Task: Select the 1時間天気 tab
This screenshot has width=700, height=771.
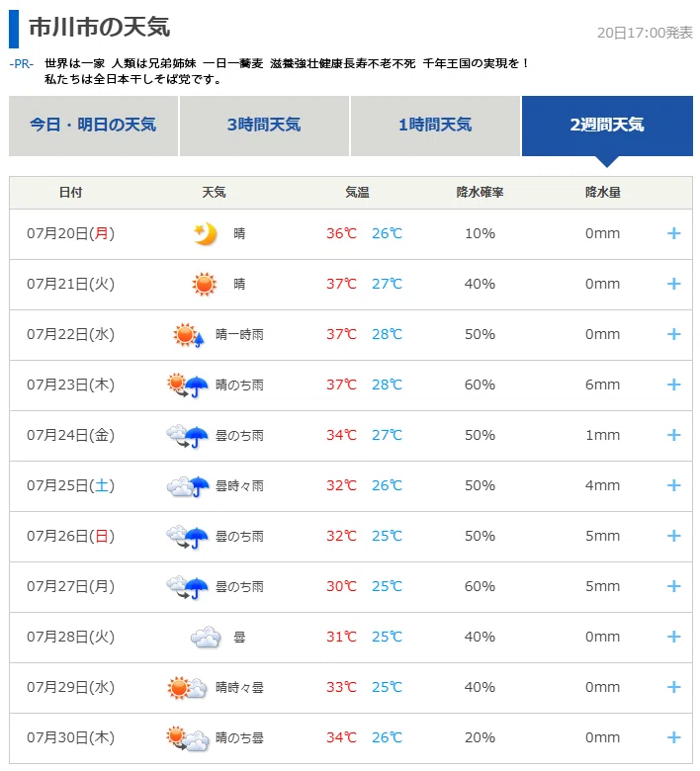Action: pyautogui.click(x=435, y=126)
